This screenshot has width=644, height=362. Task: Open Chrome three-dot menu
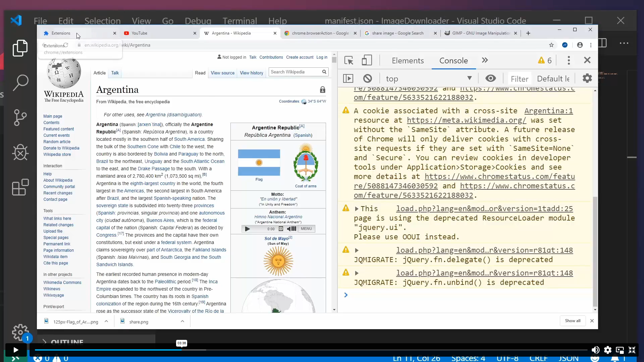[x=591, y=45]
